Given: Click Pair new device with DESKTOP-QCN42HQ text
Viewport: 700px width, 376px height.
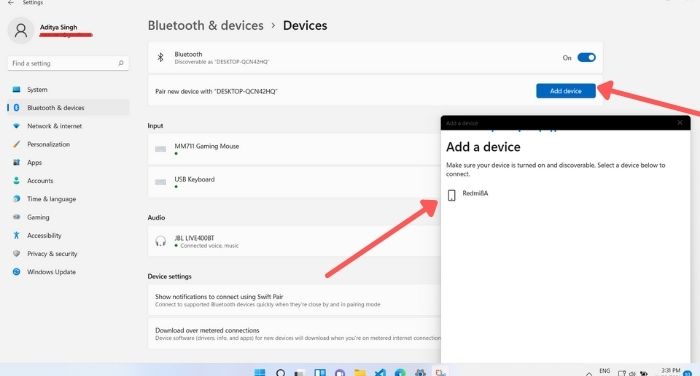Looking at the screenshot, I should click(x=216, y=91).
